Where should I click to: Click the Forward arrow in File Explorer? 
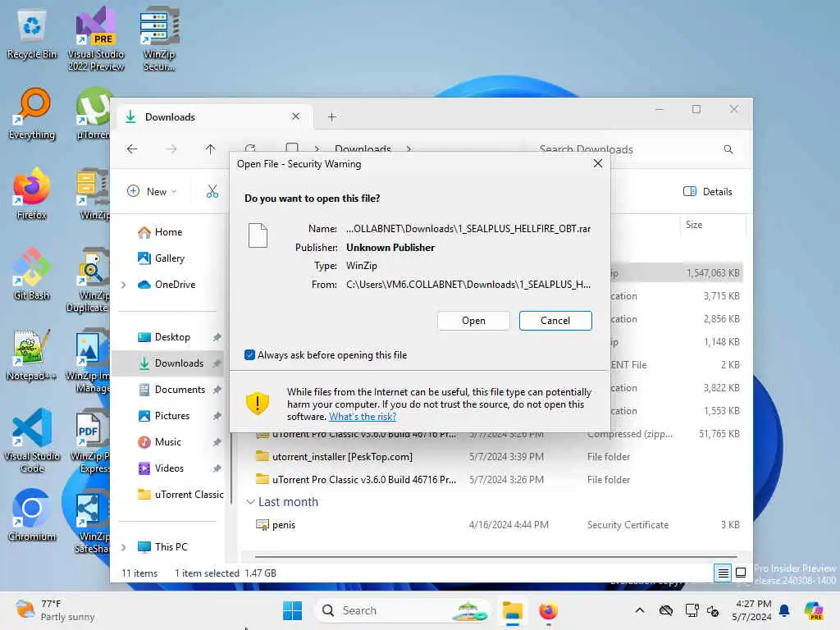[x=171, y=149]
